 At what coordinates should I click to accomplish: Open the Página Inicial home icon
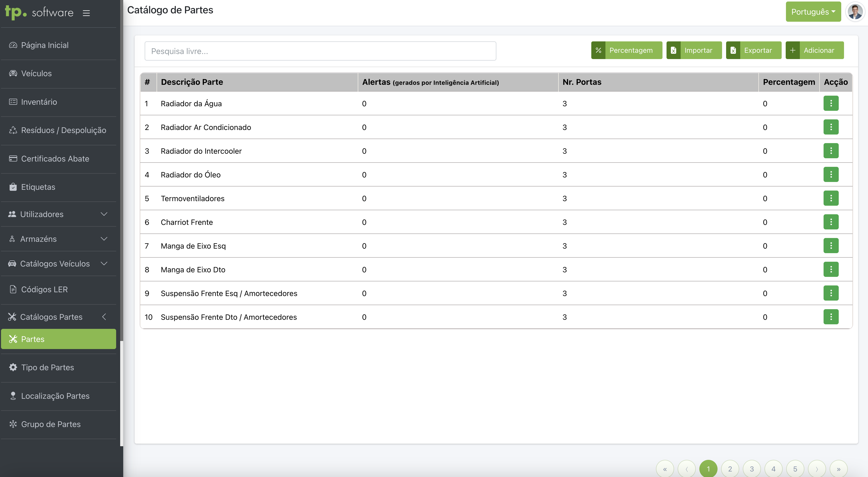tap(13, 45)
